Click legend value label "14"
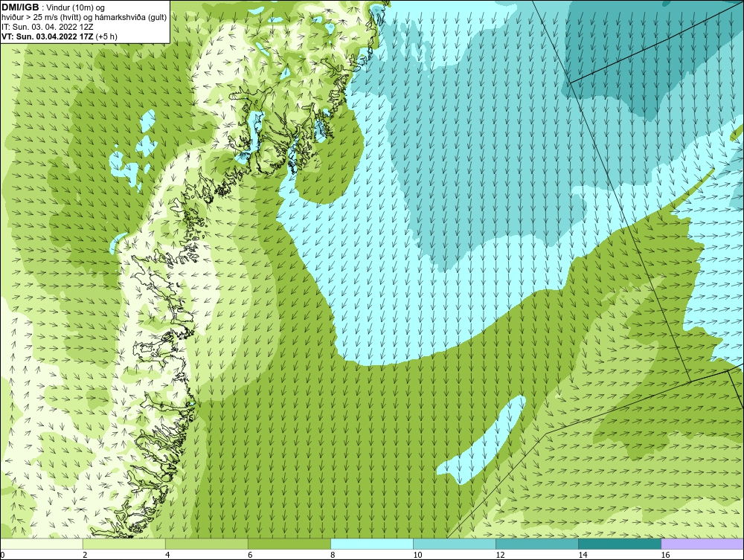744x560 pixels. [583, 555]
